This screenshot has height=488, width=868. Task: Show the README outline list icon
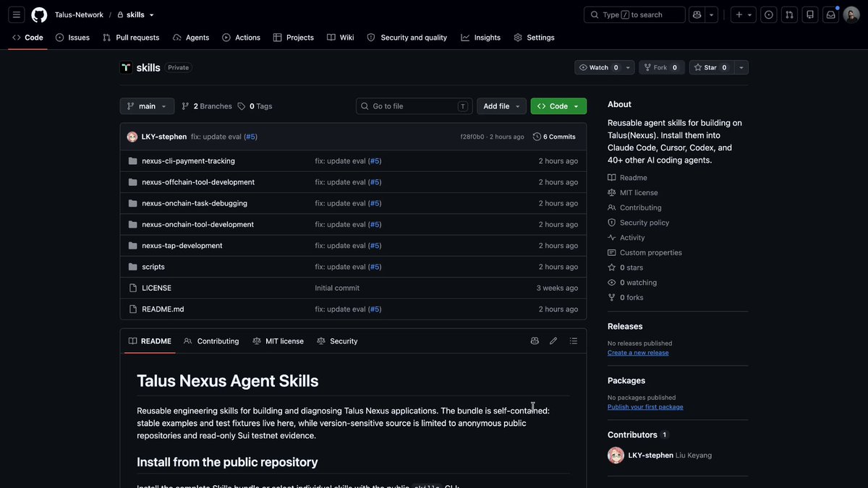(x=574, y=341)
